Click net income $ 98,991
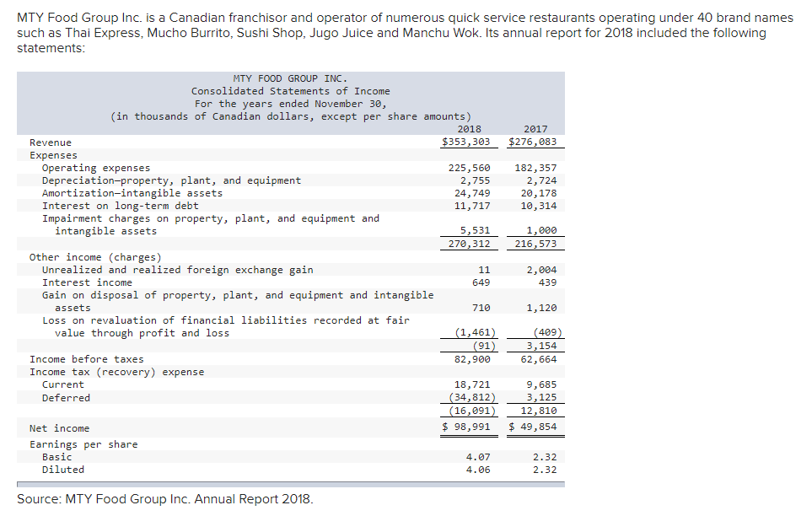This screenshot has height=532, width=812. point(465,427)
